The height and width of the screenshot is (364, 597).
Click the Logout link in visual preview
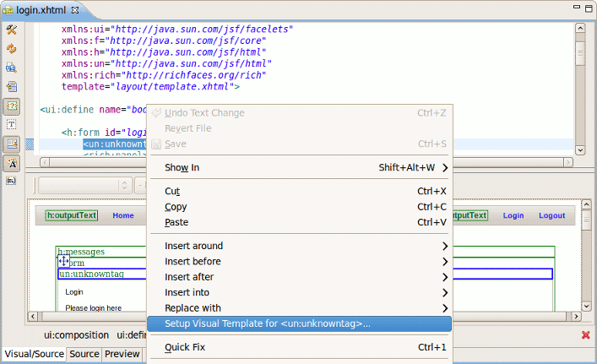(x=551, y=215)
